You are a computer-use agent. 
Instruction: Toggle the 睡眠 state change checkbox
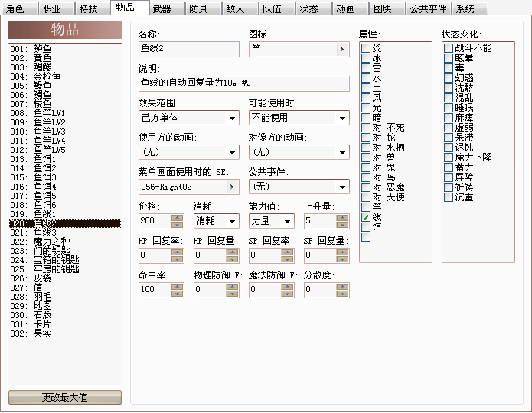click(x=449, y=108)
